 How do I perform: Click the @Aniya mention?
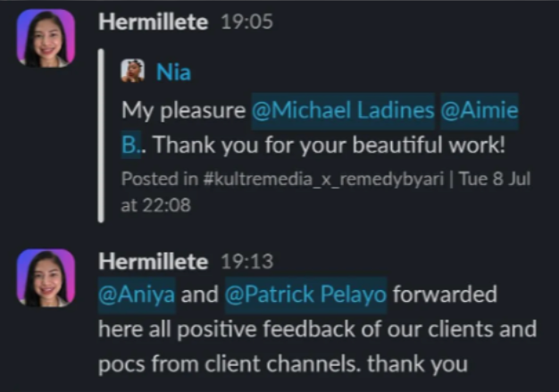tap(137, 295)
